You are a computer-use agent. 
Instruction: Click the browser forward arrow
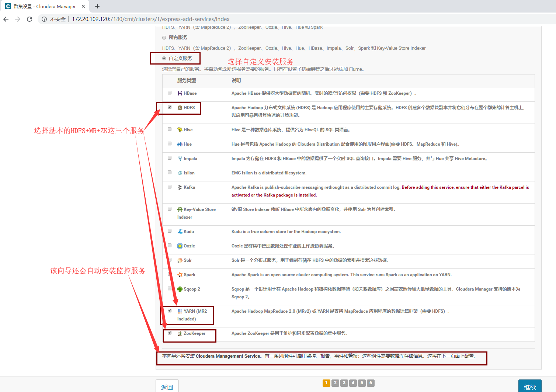click(18, 19)
